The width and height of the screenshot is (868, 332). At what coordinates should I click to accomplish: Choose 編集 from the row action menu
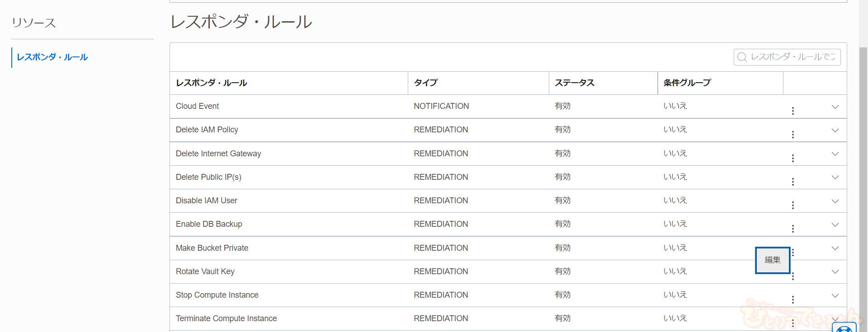click(773, 260)
